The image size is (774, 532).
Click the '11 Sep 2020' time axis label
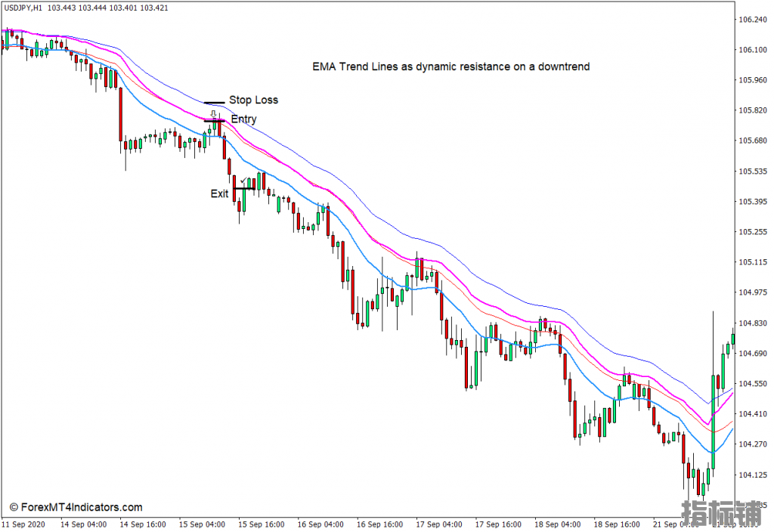tap(23, 524)
